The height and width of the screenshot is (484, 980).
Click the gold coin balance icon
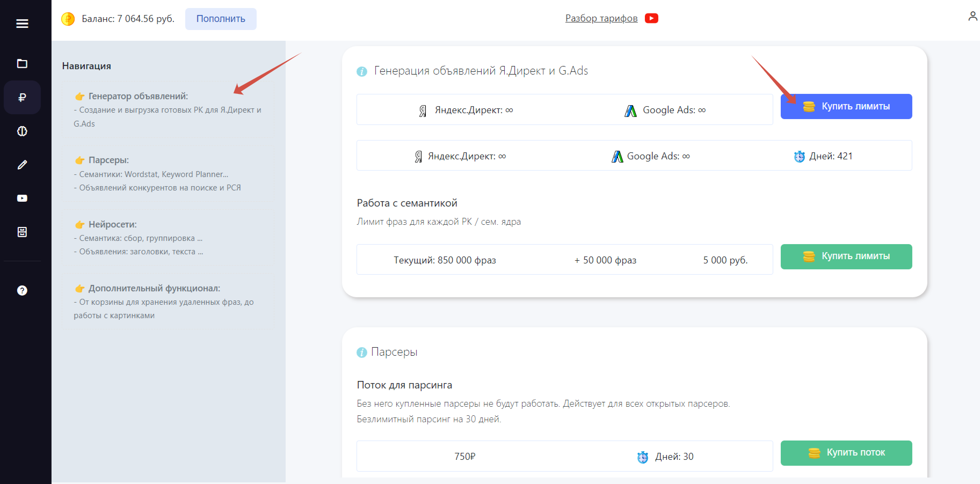(x=68, y=19)
